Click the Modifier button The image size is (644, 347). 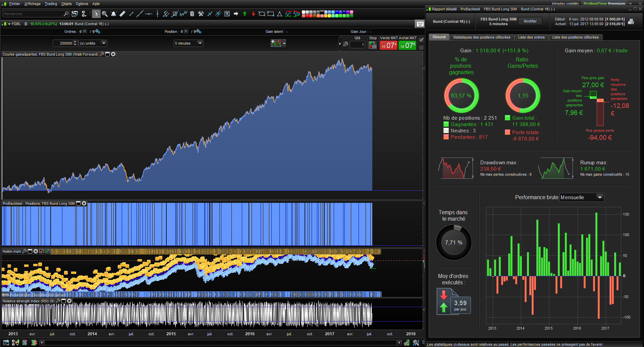(x=530, y=21)
